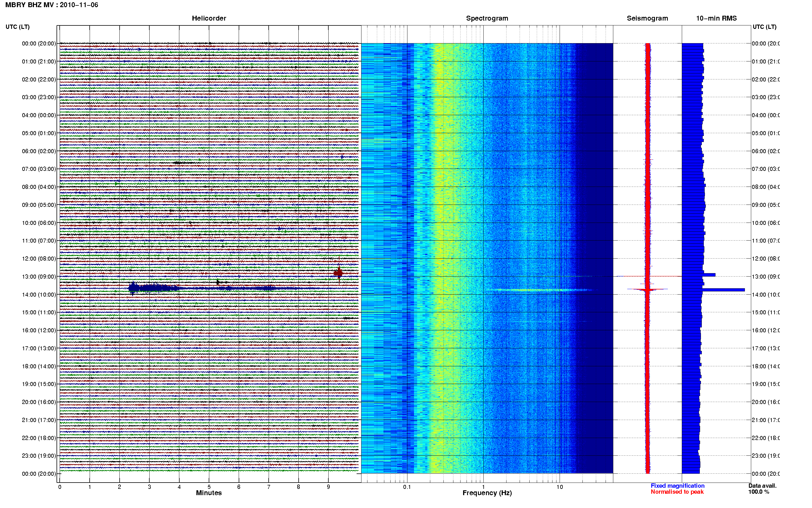
Task: Click left axis label '18:00 (14:00)'
Action: click(x=39, y=367)
